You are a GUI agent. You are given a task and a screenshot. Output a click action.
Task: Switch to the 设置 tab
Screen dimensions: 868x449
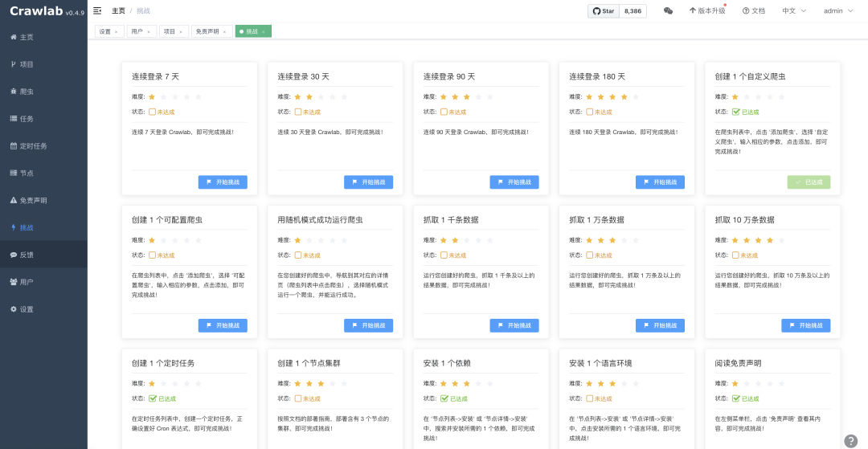109,31
